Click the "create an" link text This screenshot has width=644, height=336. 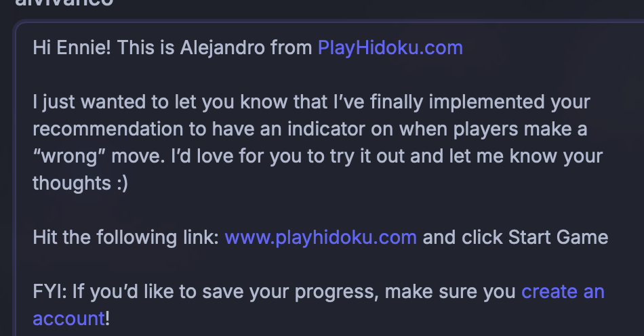pos(563,292)
